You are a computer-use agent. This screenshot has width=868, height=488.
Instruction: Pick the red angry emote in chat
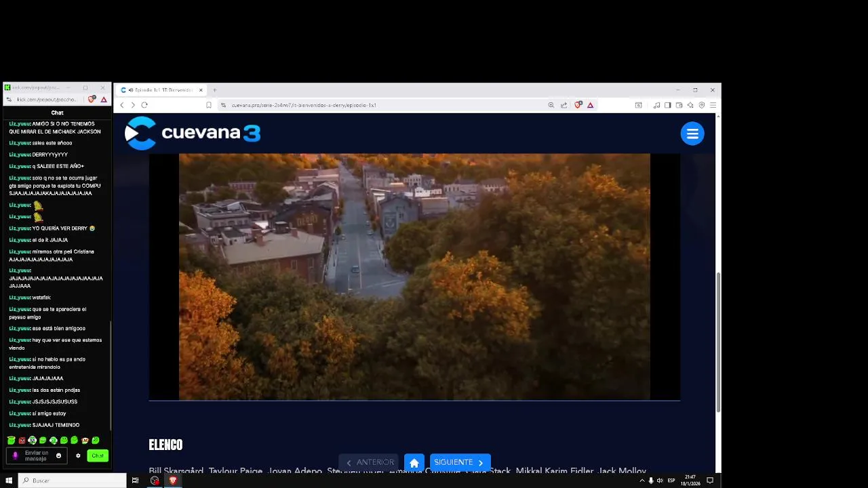[x=22, y=441]
